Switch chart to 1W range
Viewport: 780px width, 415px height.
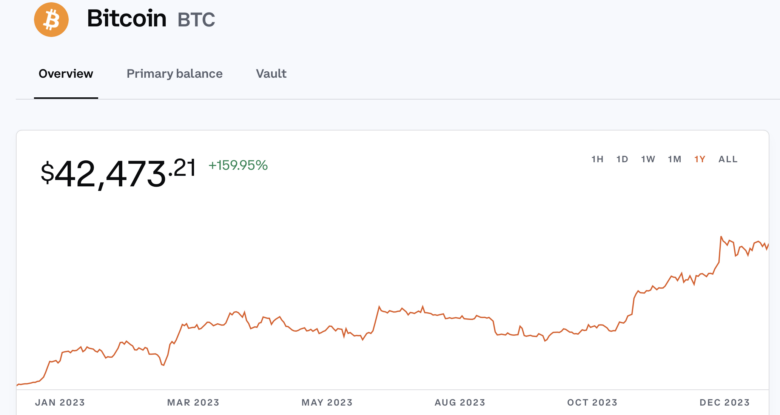(x=648, y=159)
